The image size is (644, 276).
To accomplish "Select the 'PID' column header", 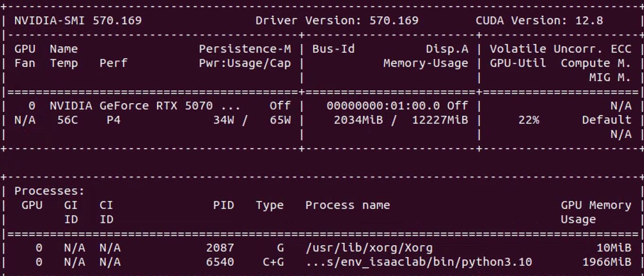I will tap(223, 205).
